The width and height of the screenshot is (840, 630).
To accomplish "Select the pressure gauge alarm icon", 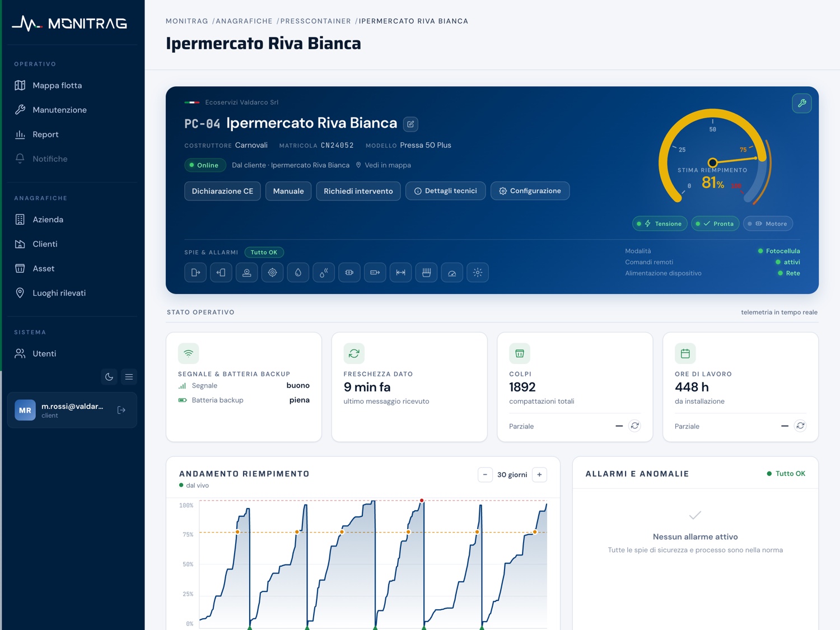I will click(452, 273).
